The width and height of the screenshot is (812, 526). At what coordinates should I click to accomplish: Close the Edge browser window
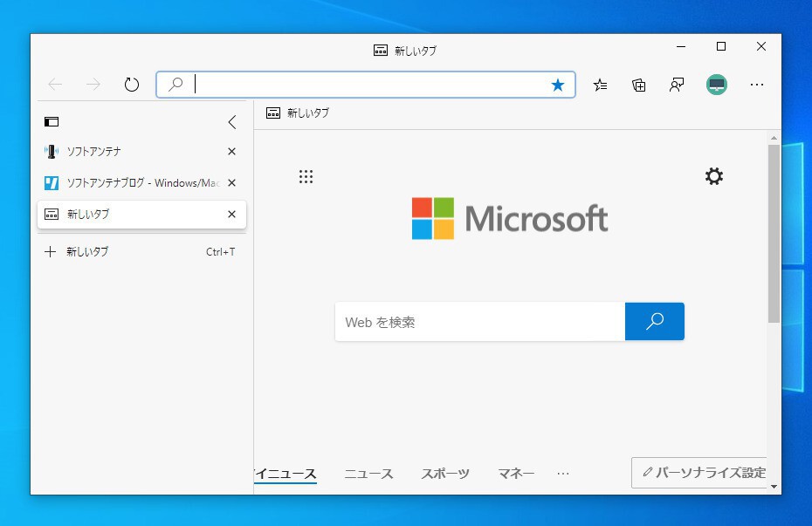(761, 46)
